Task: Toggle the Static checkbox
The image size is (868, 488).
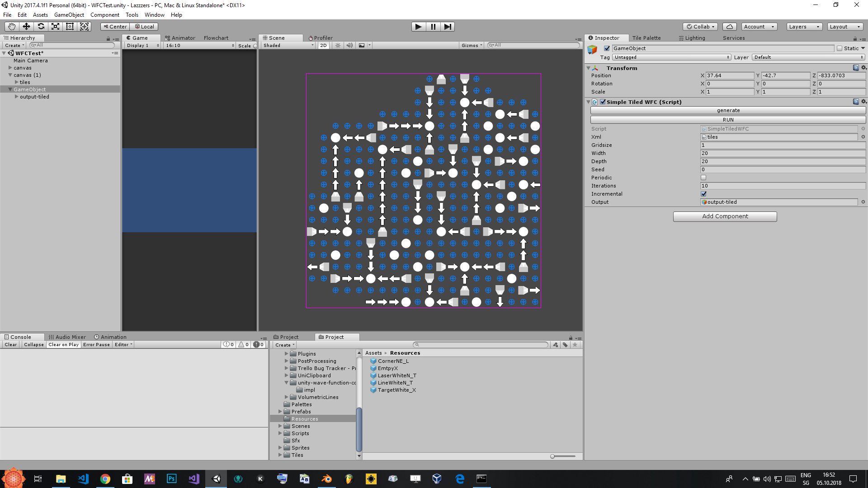Action: [x=840, y=48]
